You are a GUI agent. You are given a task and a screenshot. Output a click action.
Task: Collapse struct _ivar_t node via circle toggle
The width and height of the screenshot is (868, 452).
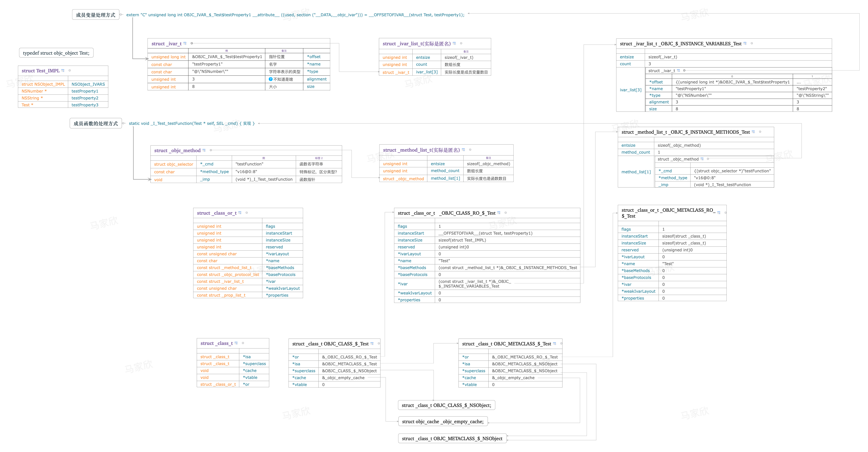pyautogui.click(x=192, y=44)
